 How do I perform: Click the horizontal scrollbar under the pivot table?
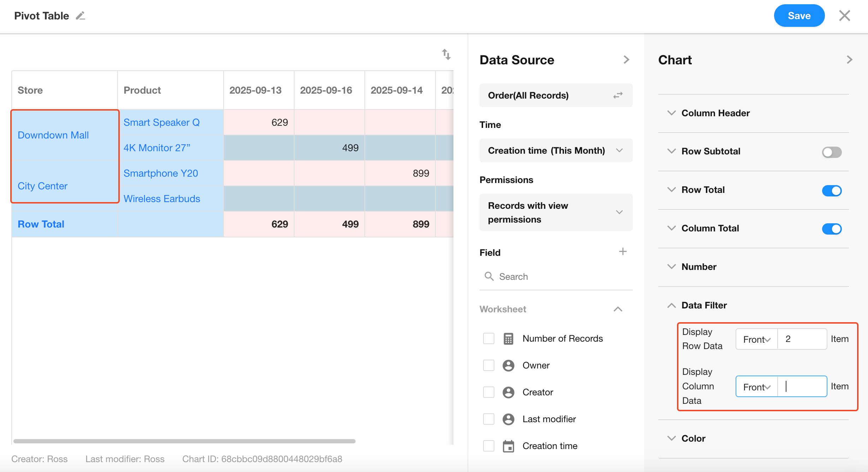tap(184, 441)
